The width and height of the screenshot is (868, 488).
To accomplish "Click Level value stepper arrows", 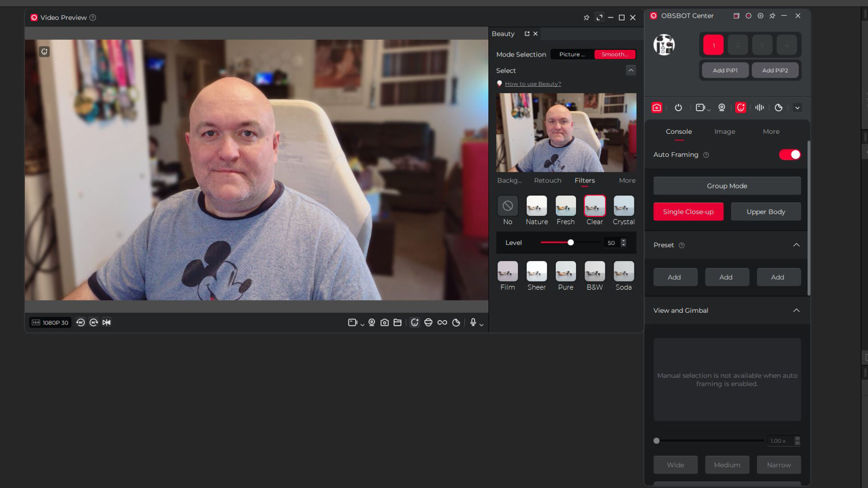I will click(624, 243).
